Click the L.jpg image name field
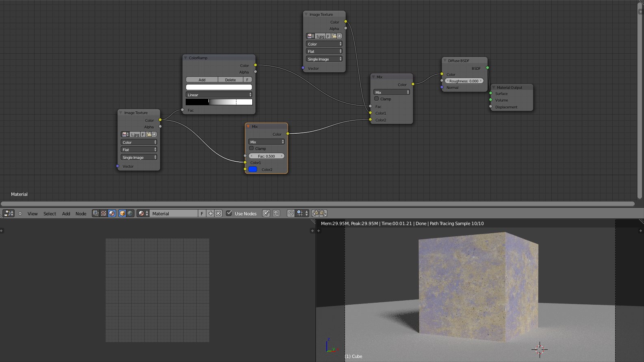This screenshot has width=644, height=362. point(135,134)
